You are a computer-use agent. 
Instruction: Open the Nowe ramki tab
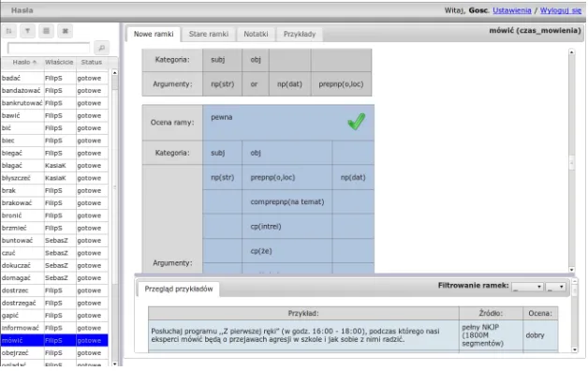coord(154,34)
